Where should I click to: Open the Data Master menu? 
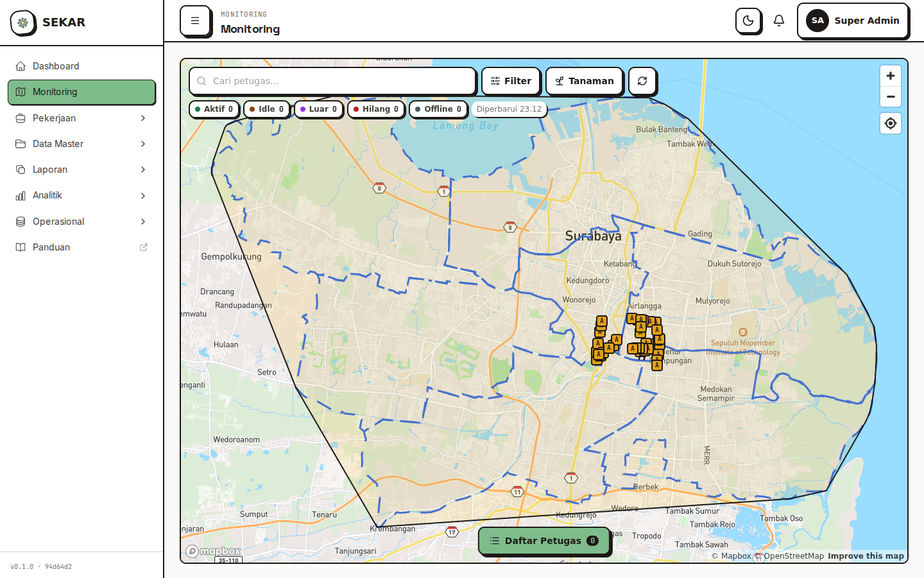(x=81, y=144)
